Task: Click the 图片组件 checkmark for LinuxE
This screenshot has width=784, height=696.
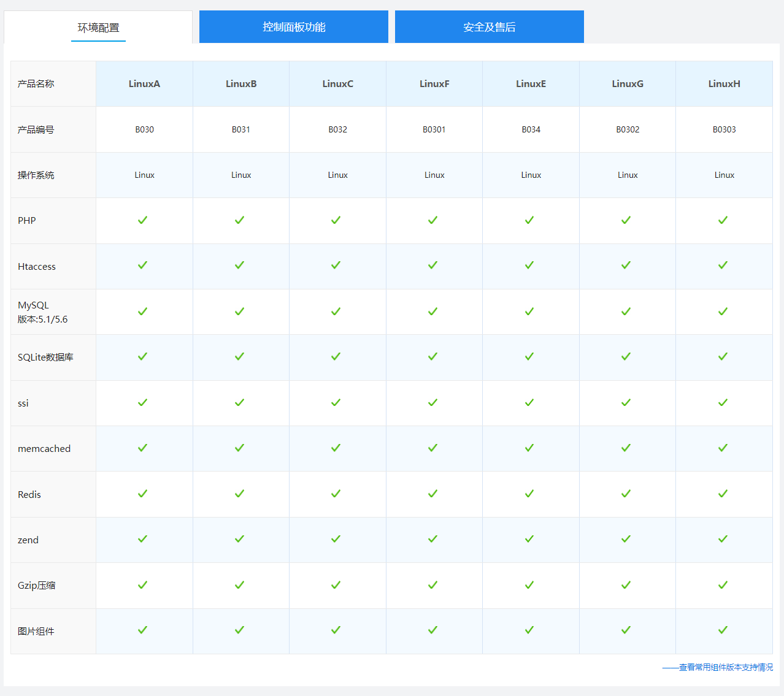Action: pos(529,630)
